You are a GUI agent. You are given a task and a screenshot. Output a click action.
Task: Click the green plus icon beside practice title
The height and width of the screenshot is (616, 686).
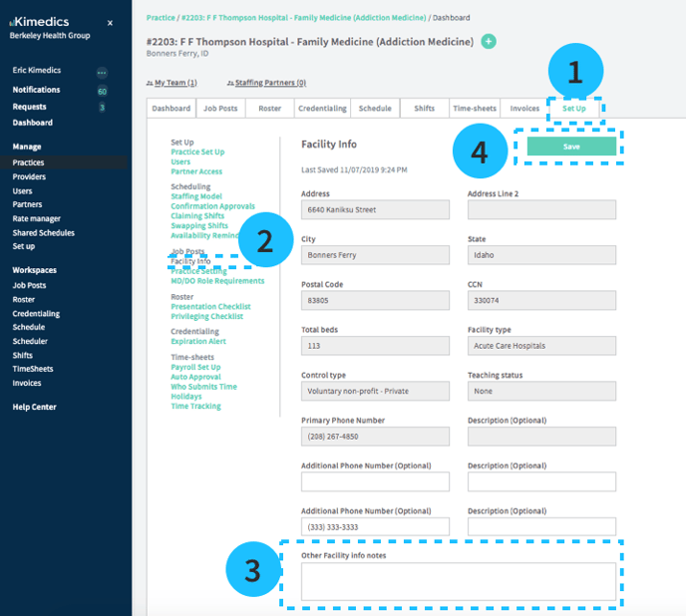[x=488, y=41]
